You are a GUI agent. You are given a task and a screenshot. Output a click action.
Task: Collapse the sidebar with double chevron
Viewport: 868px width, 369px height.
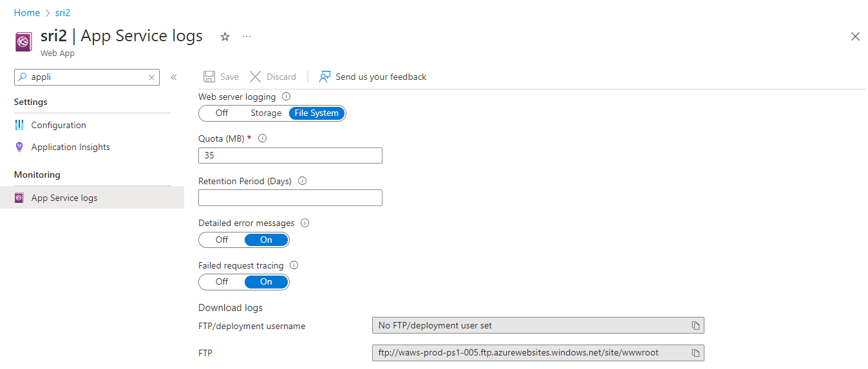[173, 77]
